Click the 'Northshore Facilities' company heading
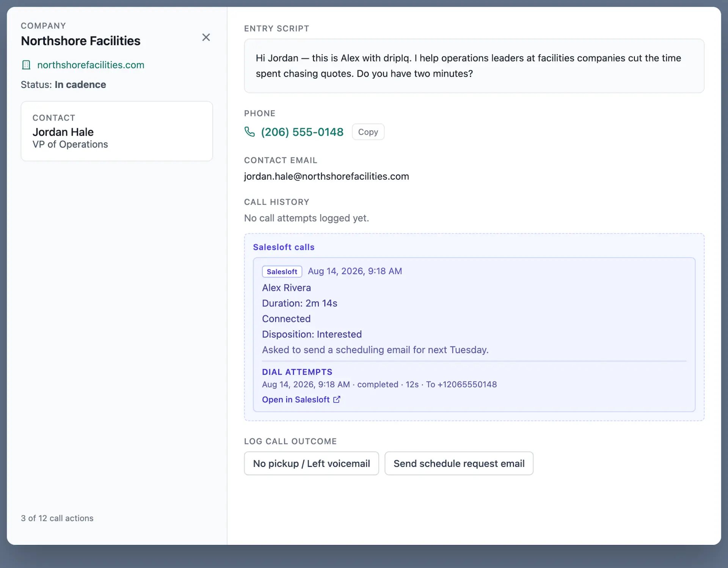This screenshot has width=728, height=568. (80, 41)
